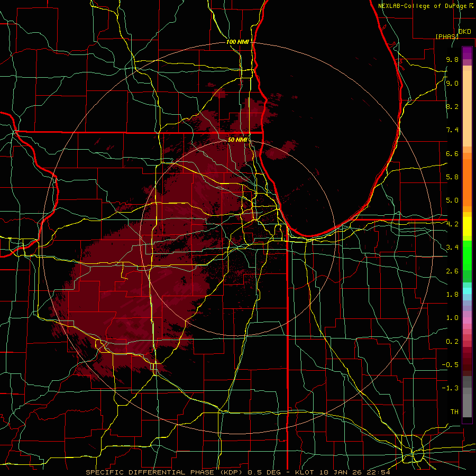
Task: Click the 1.0 scale value
Action: 452,318
